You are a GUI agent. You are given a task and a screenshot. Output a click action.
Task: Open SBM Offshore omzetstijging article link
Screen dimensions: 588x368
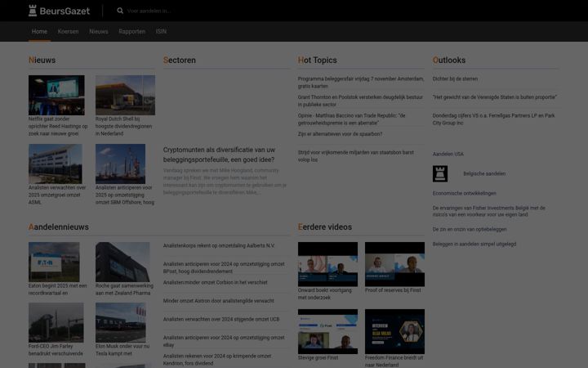(125, 195)
